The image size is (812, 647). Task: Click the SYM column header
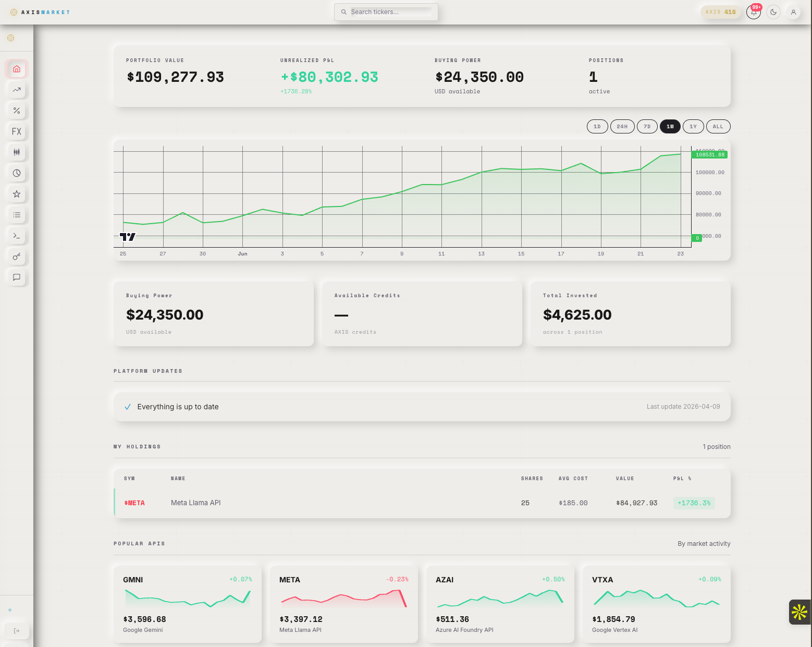tap(129, 479)
